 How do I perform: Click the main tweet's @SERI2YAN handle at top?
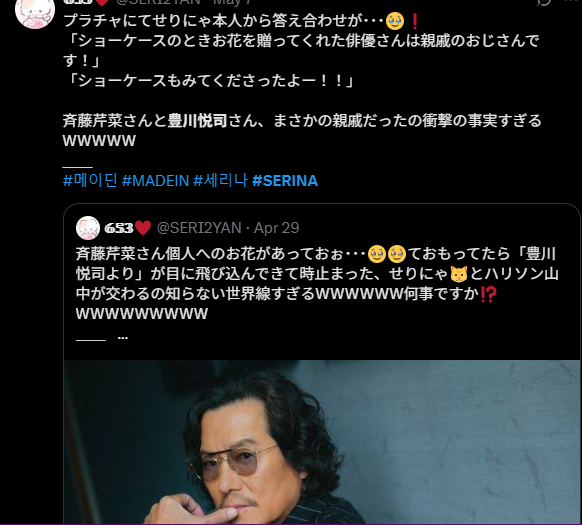pos(158,2)
